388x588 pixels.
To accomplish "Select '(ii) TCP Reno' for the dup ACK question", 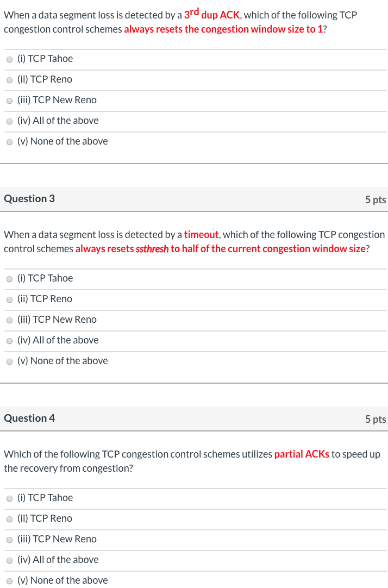I will 9,80.
